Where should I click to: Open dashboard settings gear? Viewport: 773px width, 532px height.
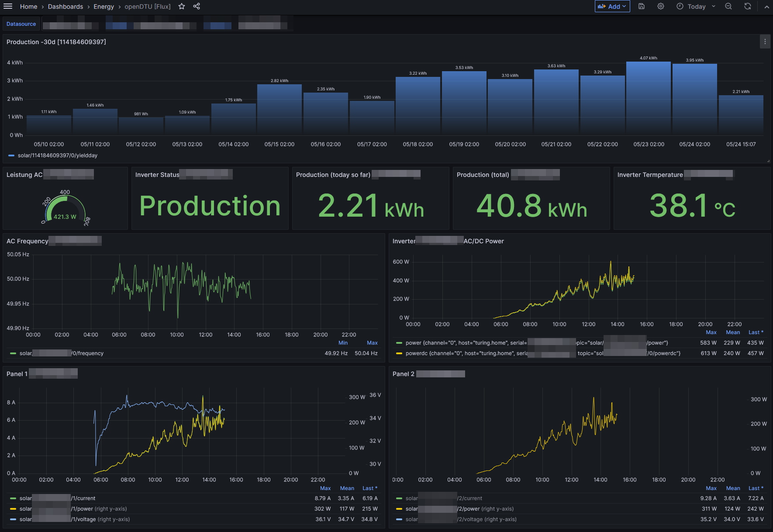tap(661, 7)
